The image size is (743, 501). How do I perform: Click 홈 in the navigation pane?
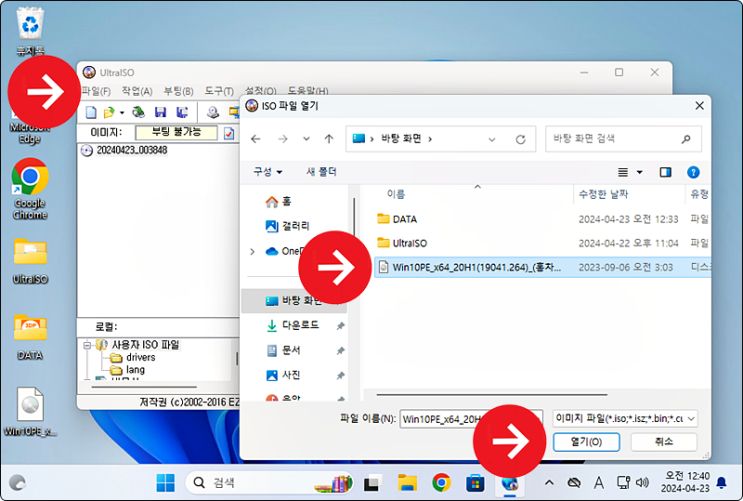[279, 201]
